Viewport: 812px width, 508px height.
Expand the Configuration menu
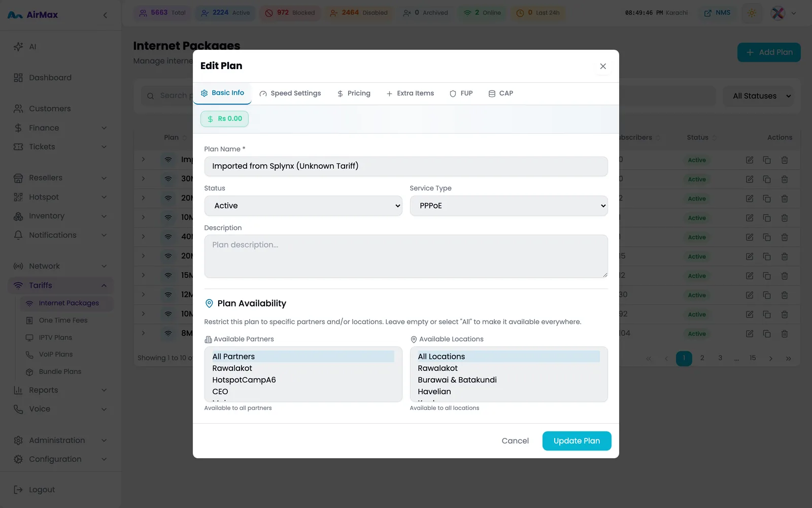click(61, 459)
